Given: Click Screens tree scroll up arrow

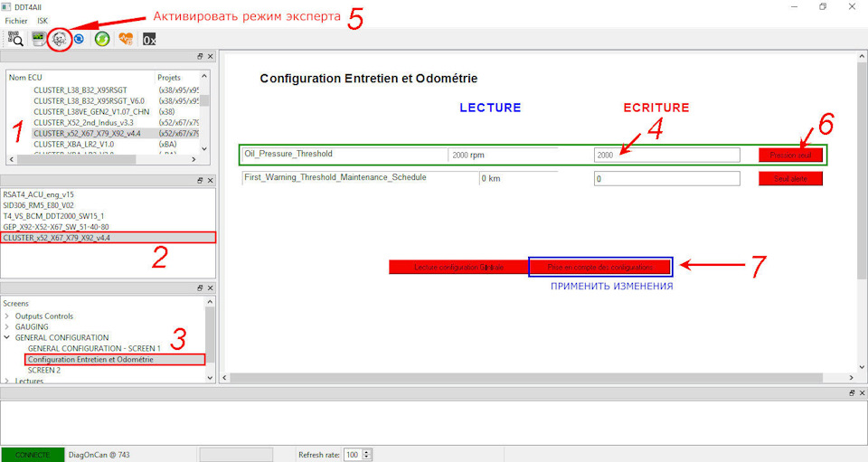Looking at the screenshot, I should pyautogui.click(x=210, y=302).
